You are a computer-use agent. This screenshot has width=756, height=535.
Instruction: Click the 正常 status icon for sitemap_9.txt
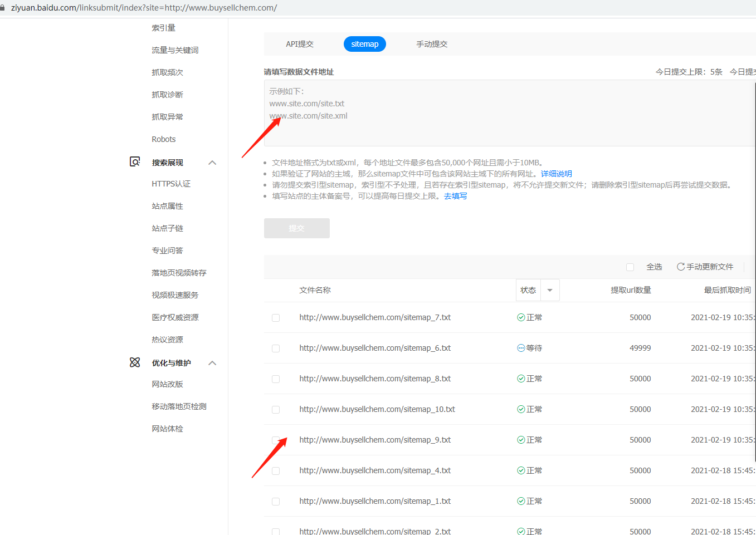click(x=521, y=440)
